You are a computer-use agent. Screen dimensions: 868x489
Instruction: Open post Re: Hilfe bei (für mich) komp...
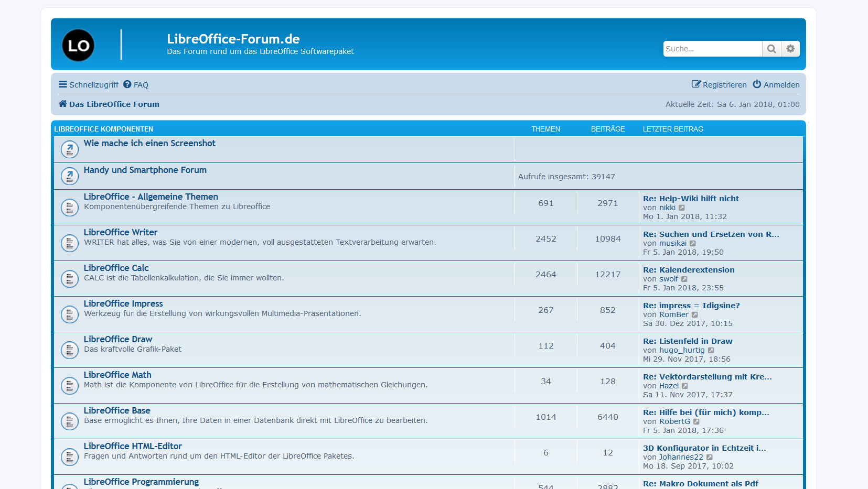tap(706, 412)
